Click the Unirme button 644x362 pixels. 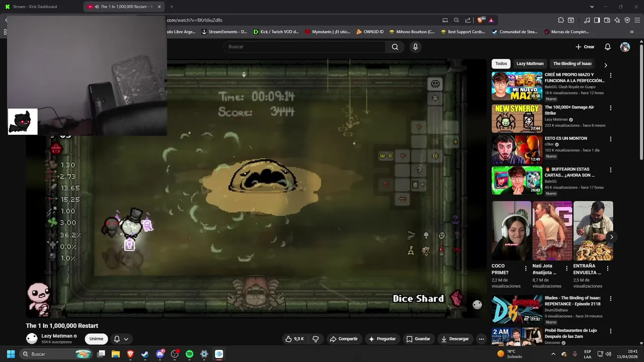(96, 339)
